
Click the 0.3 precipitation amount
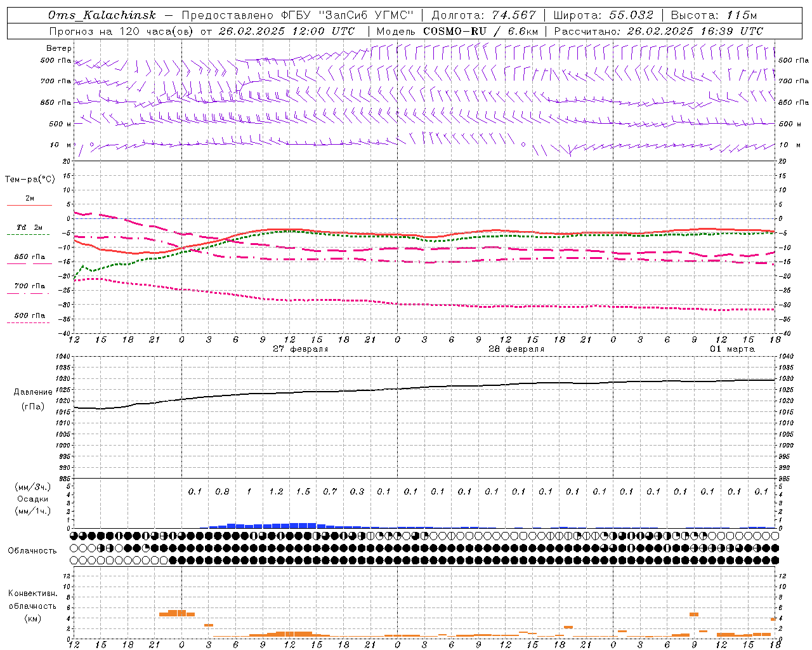click(x=357, y=492)
